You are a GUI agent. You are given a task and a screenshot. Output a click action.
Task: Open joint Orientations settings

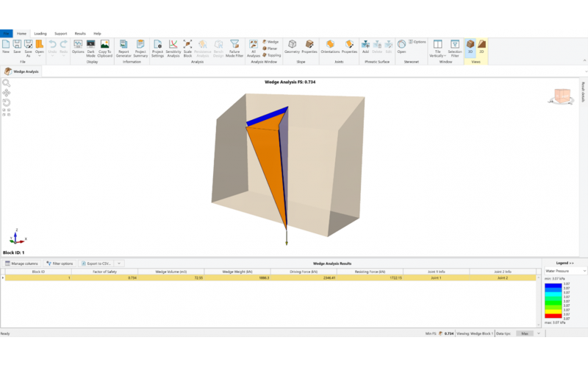(x=330, y=47)
